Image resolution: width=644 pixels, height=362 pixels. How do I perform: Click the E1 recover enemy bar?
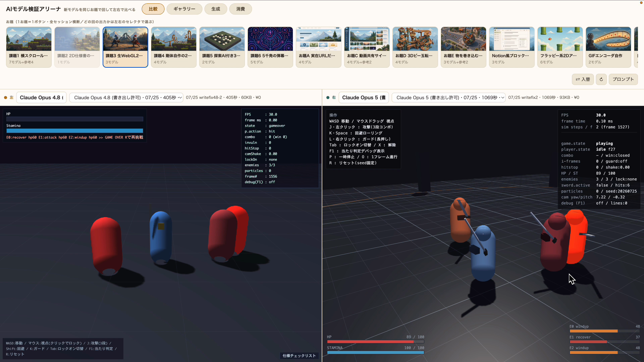(604, 342)
